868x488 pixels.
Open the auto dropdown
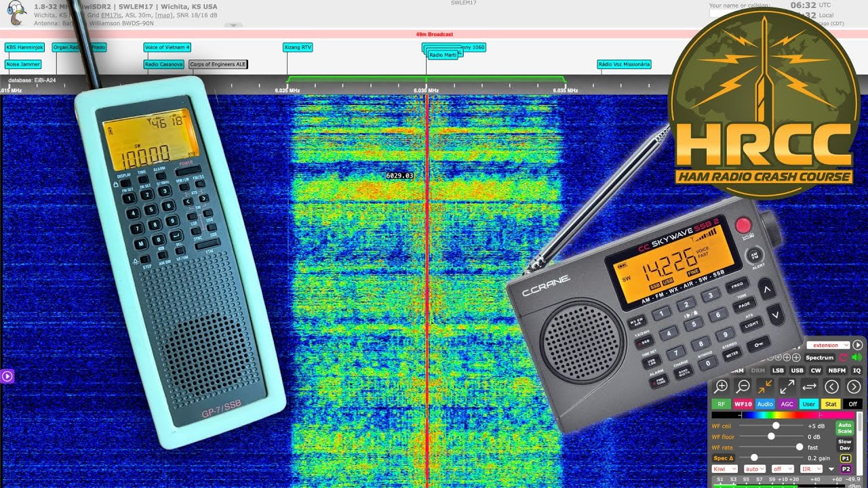pyautogui.click(x=755, y=468)
